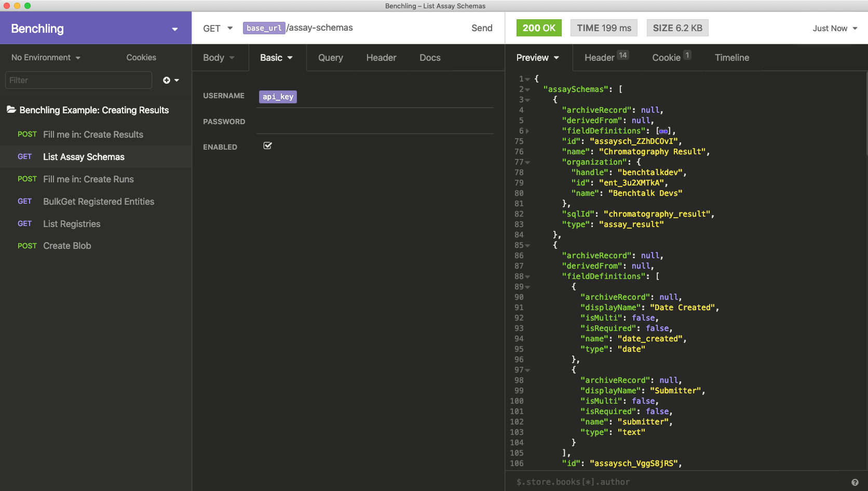Collapse the organization object on line 77
This screenshot has height=491, width=868.
[527, 162]
